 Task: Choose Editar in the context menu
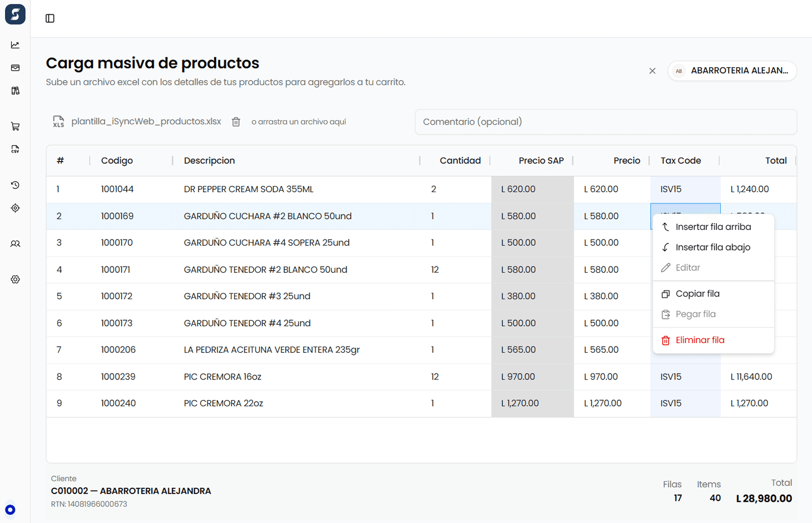click(714, 268)
